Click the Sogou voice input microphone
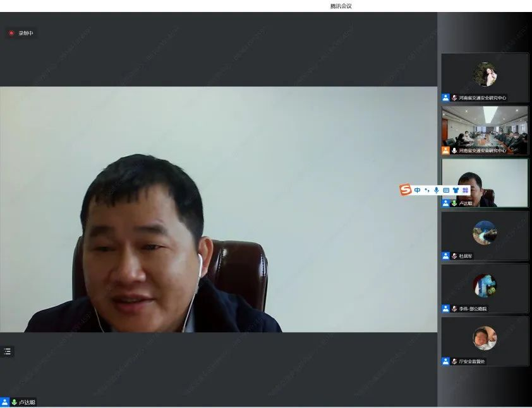532x408 pixels. pos(437,190)
